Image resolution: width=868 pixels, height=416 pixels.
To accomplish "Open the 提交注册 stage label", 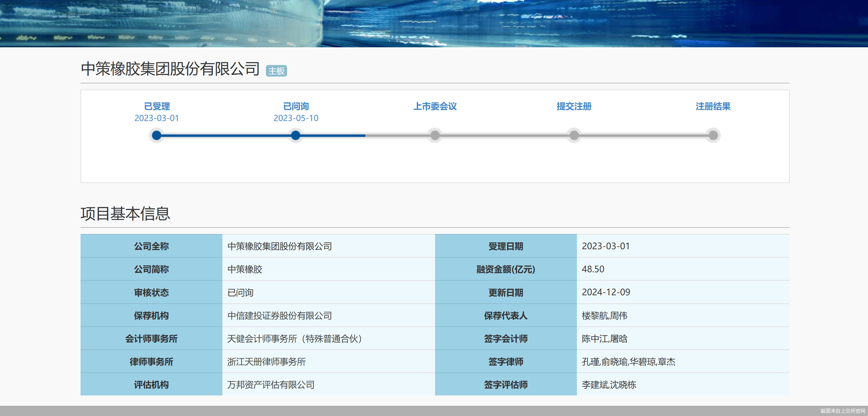I will coord(574,106).
